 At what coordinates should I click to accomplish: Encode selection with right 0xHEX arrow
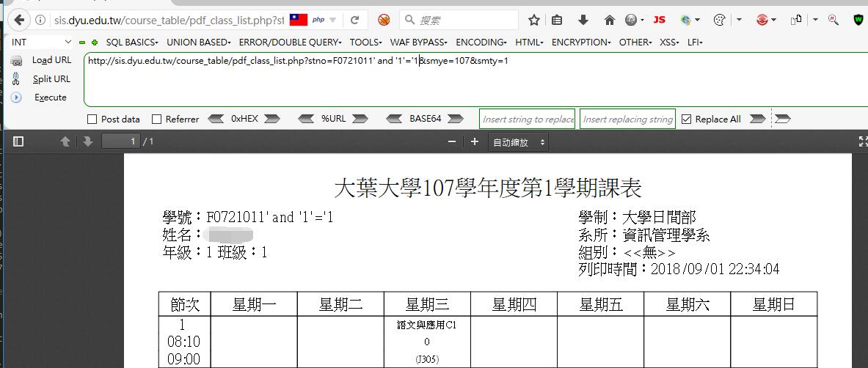point(271,119)
